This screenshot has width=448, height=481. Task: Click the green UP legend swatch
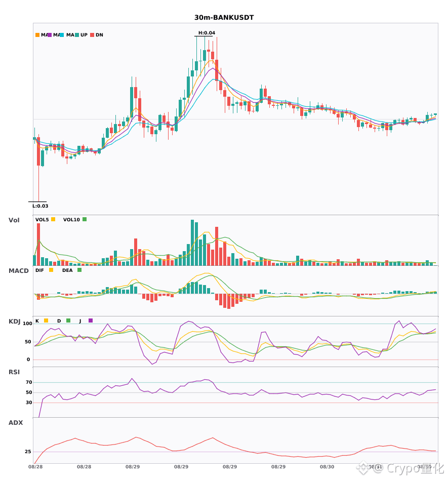point(77,35)
